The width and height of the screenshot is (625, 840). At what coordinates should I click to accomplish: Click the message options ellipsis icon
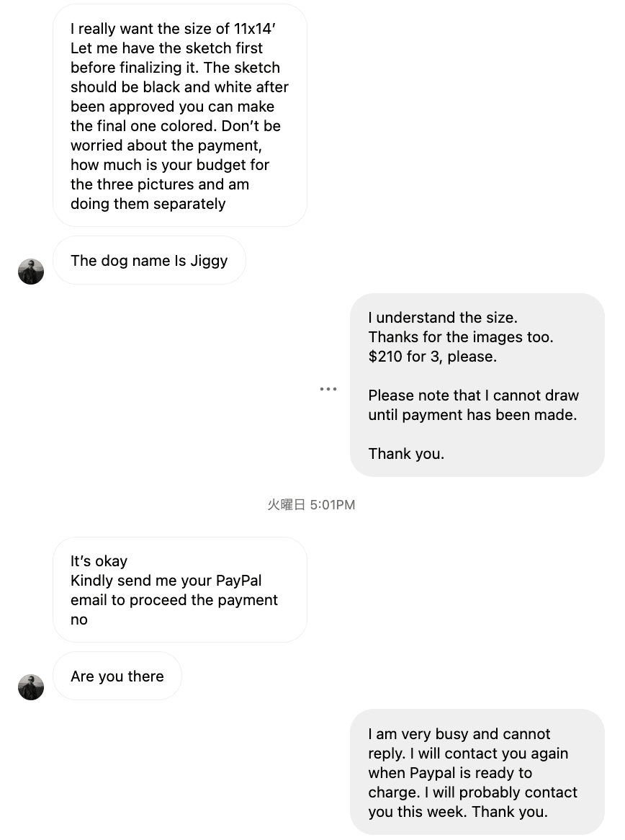click(328, 388)
